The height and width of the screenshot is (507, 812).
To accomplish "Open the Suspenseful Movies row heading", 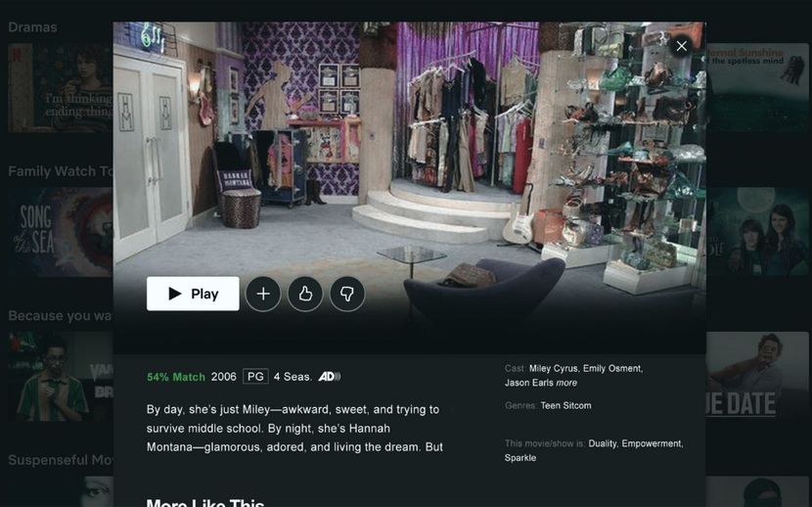I will [59, 460].
